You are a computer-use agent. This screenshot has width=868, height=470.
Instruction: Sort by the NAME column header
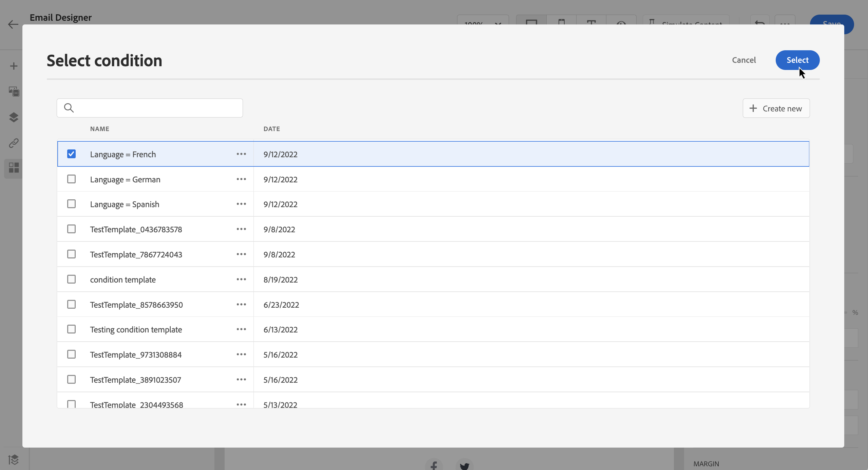click(x=99, y=129)
